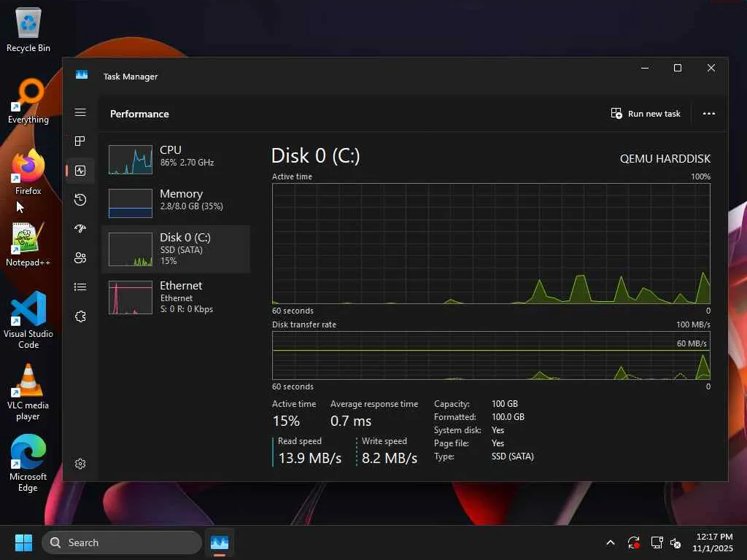Screen dimensions: 747x560
Task: Select the Visual Studio Code desktop shortcut
Action: pos(28,320)
